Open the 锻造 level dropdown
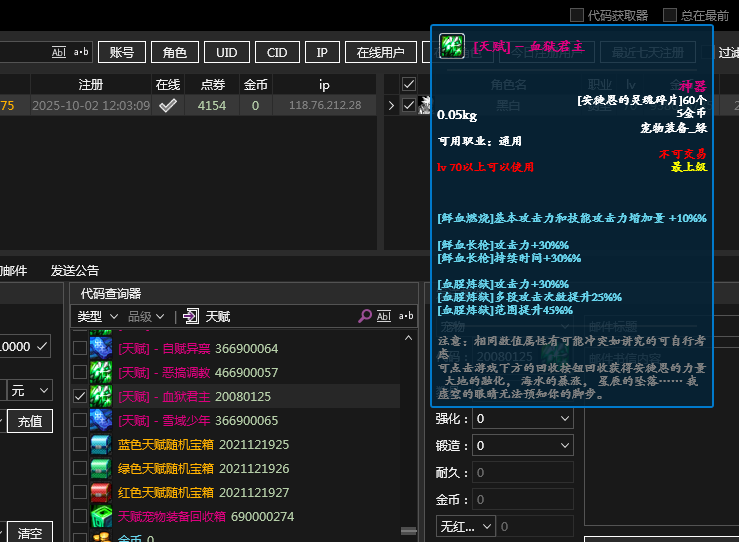 pos(523,445)
